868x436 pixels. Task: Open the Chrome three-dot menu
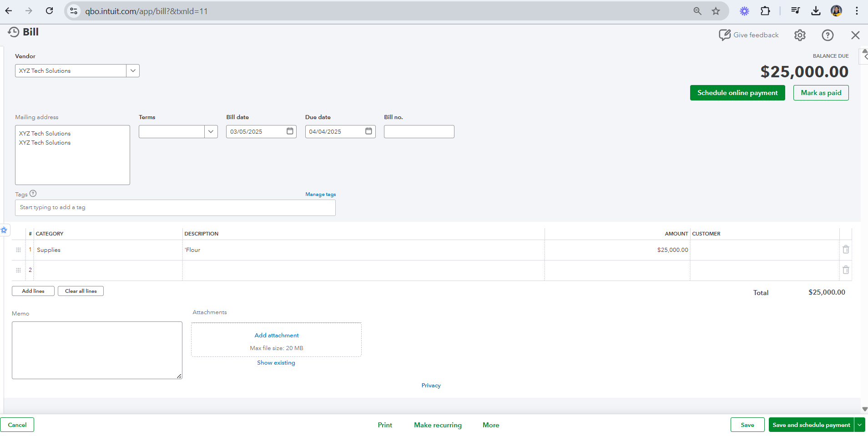857,11
